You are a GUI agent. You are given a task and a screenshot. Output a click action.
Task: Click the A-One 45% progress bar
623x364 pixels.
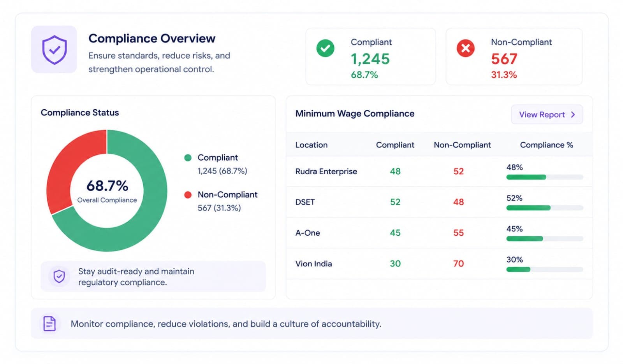[544, 238]
